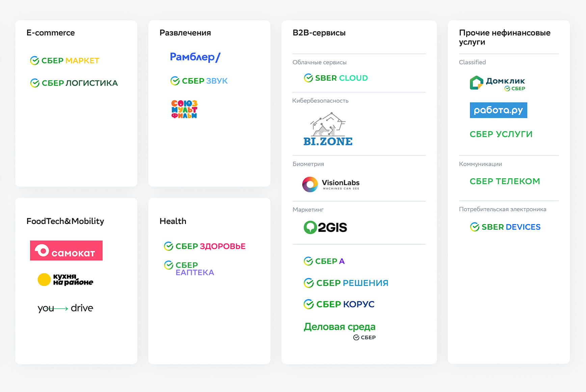Open the Сбер Корус logo
Image resolution: width=586 pixels, height=392 pixels.
[339, 304]
